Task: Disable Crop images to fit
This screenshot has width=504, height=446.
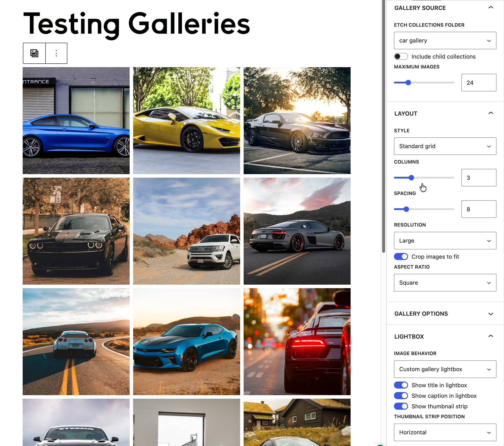Action: 401,256
